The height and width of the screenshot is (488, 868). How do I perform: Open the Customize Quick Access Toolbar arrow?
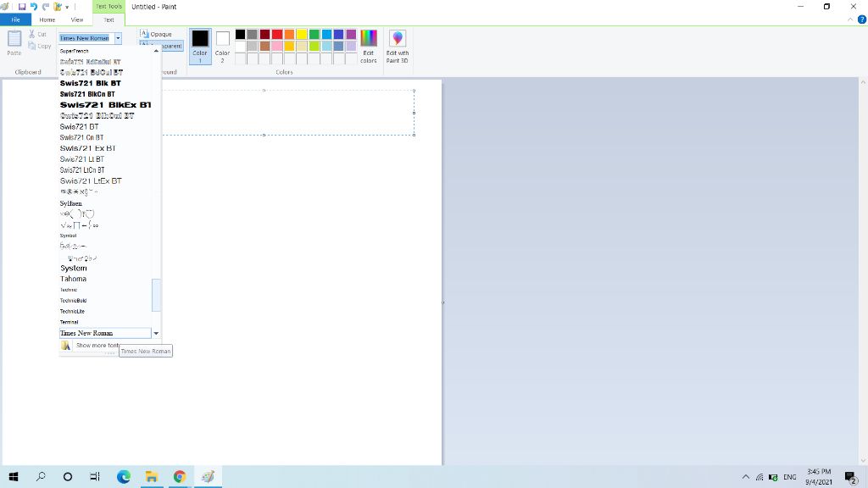[x=67, y=7]
